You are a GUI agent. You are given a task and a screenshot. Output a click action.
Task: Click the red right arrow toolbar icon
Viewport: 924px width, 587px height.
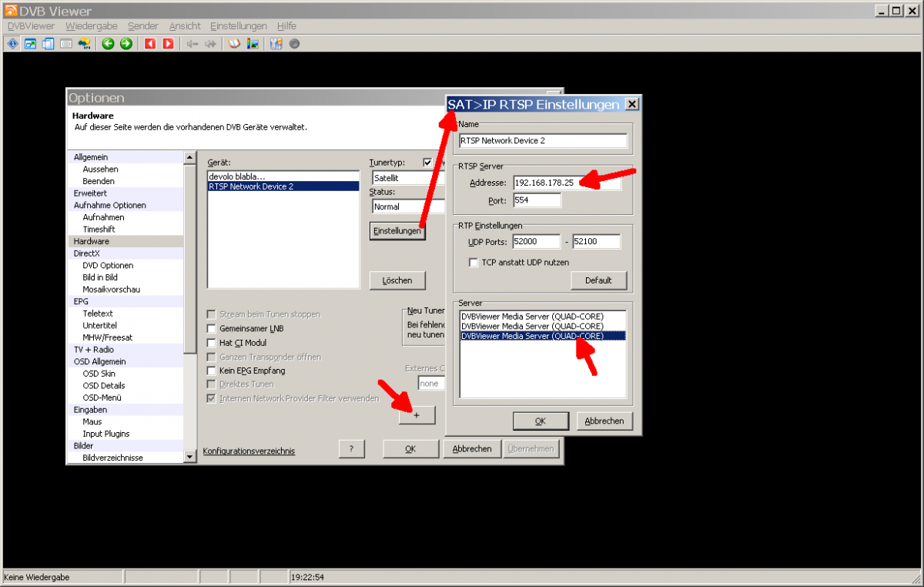(168, 44)
